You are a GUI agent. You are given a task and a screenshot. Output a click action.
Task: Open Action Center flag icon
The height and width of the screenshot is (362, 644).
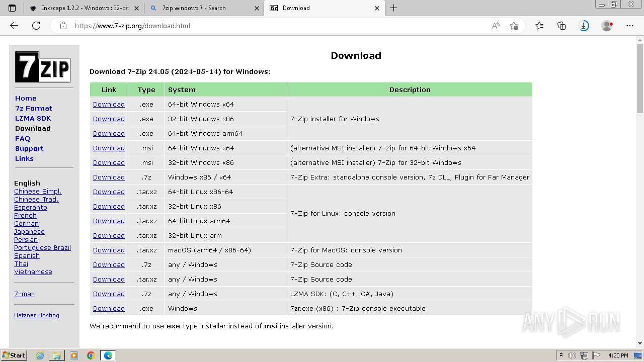tap(596, 355)
